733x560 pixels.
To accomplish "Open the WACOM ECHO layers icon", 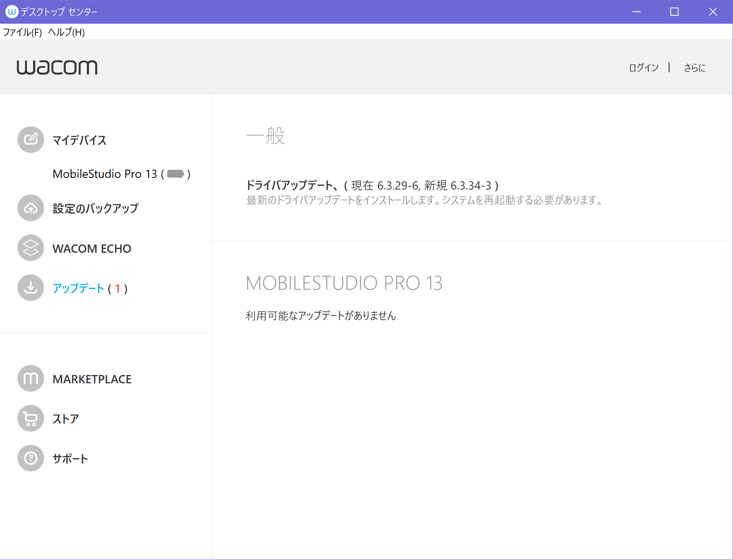I will point(30,248).
